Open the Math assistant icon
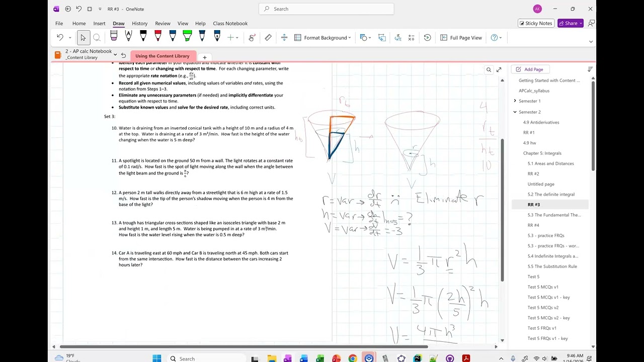Viewport: 644px width, 362px height. [411, 38]
